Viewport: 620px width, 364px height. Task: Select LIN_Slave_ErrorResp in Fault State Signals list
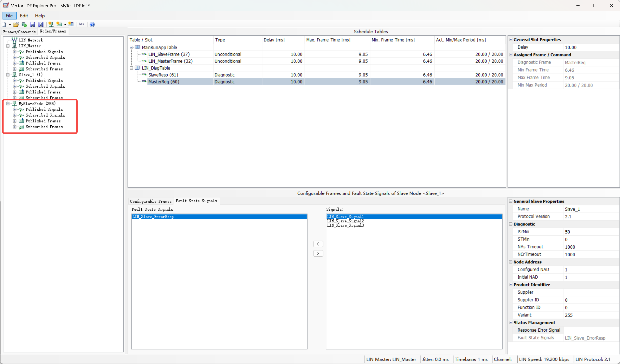(x=219, y=217)
